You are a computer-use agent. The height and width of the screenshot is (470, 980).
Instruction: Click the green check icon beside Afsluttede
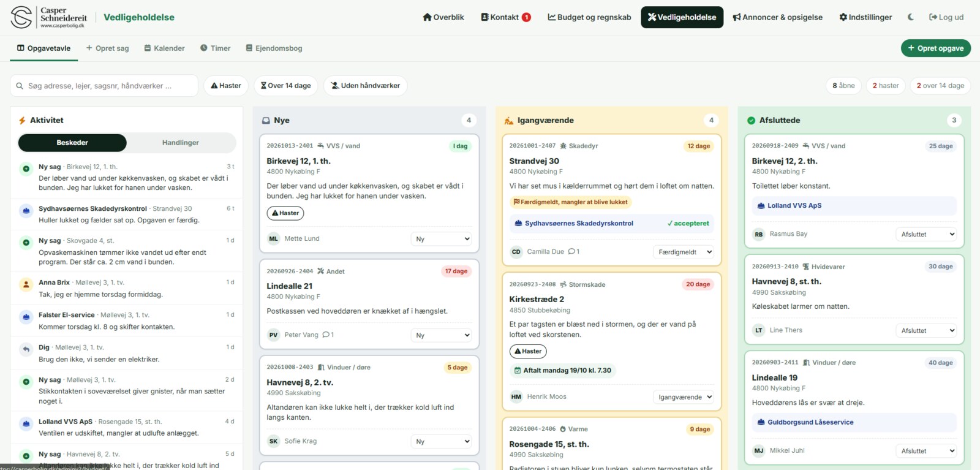coord(751,120)
